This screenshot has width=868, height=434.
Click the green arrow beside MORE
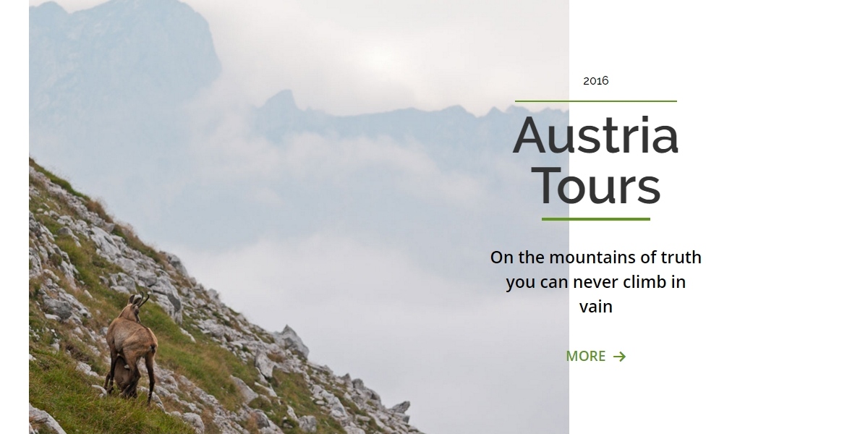619,357
